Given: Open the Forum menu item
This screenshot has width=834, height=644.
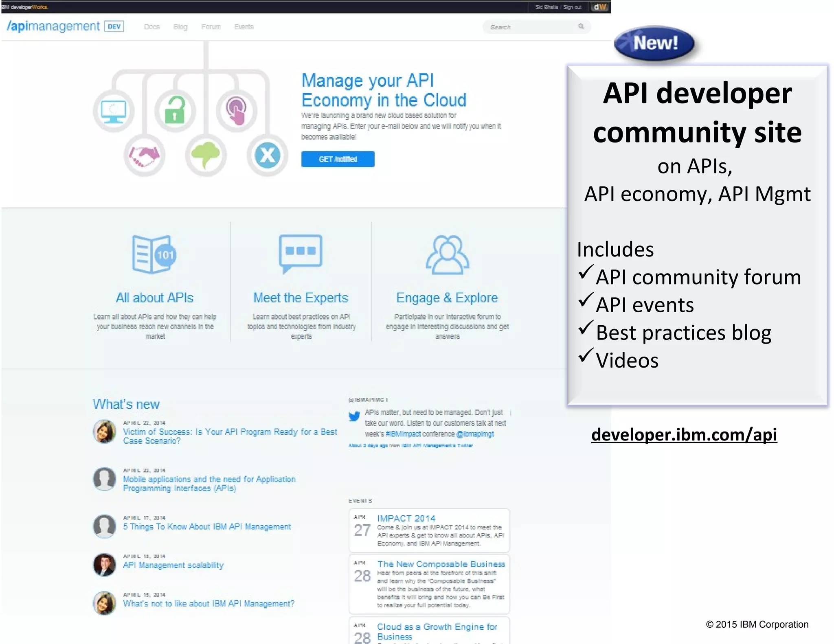Looking at the screenshot, I should point(211,27).
